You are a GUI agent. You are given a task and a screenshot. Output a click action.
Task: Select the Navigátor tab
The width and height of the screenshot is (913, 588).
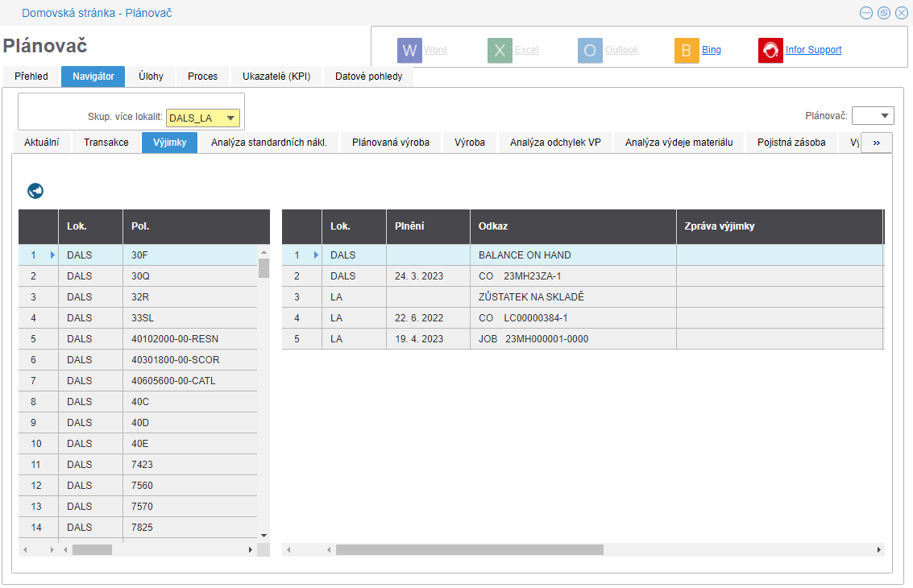coord(93,77)
